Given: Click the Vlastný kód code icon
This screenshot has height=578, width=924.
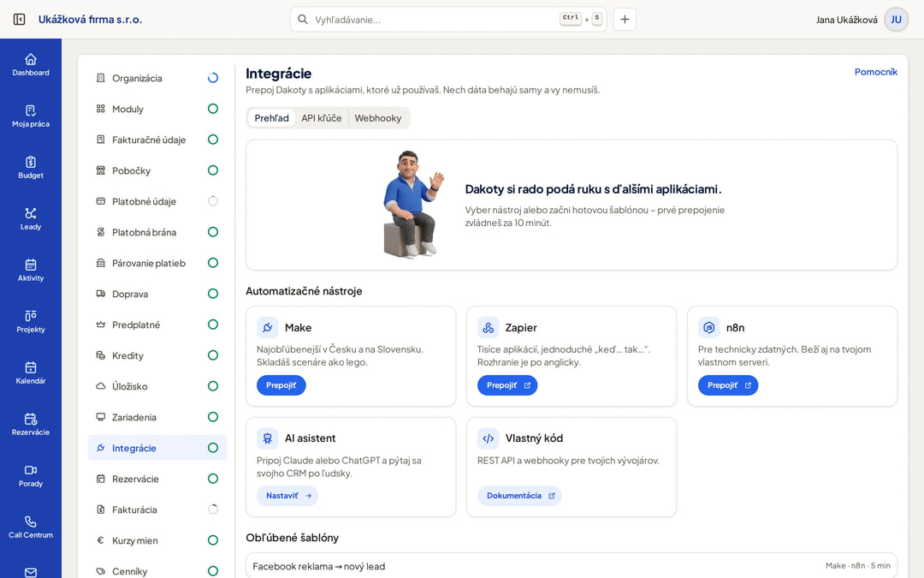Looking at the screenshot, I should point(488,438).
